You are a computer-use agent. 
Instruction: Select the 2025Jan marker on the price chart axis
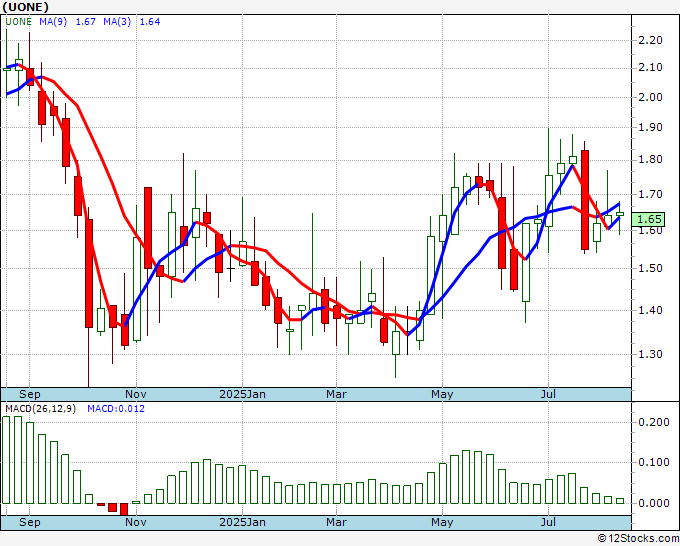point(244,394)
